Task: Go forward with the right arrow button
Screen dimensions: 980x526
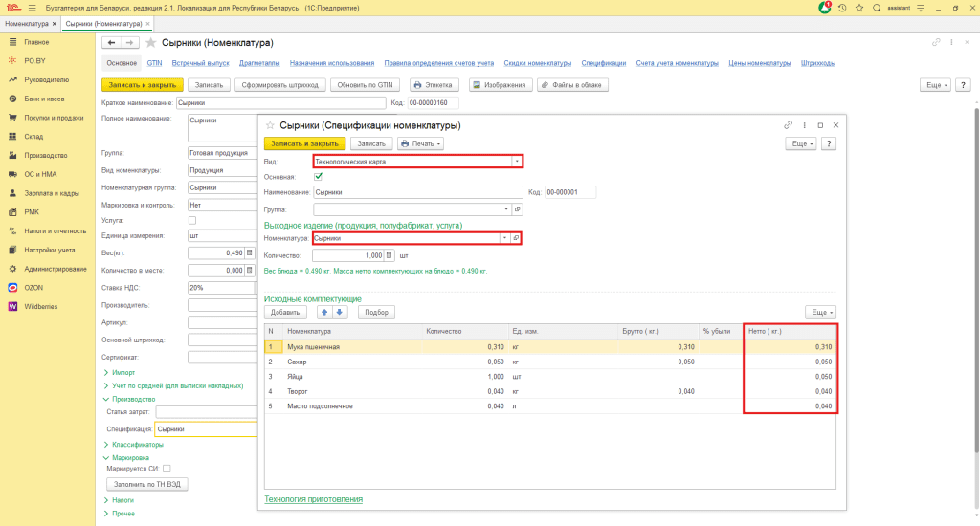Action: click(129, 42)
